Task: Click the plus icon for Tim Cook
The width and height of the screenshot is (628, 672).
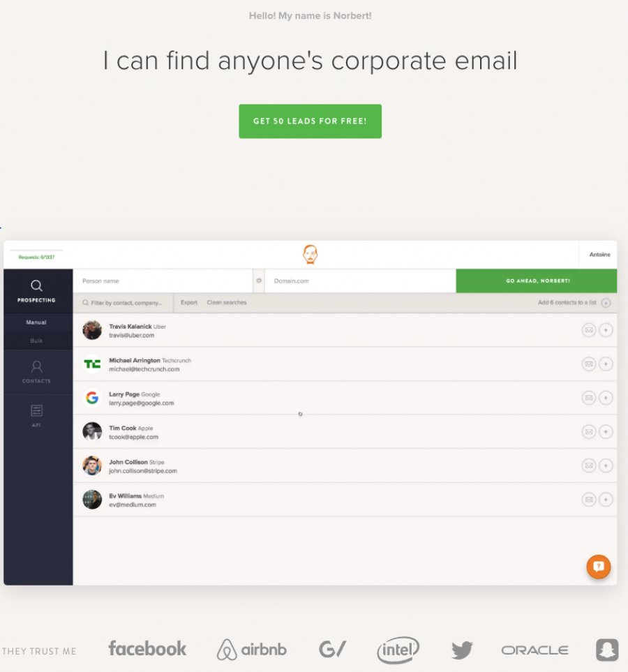Action: [606, 431]
